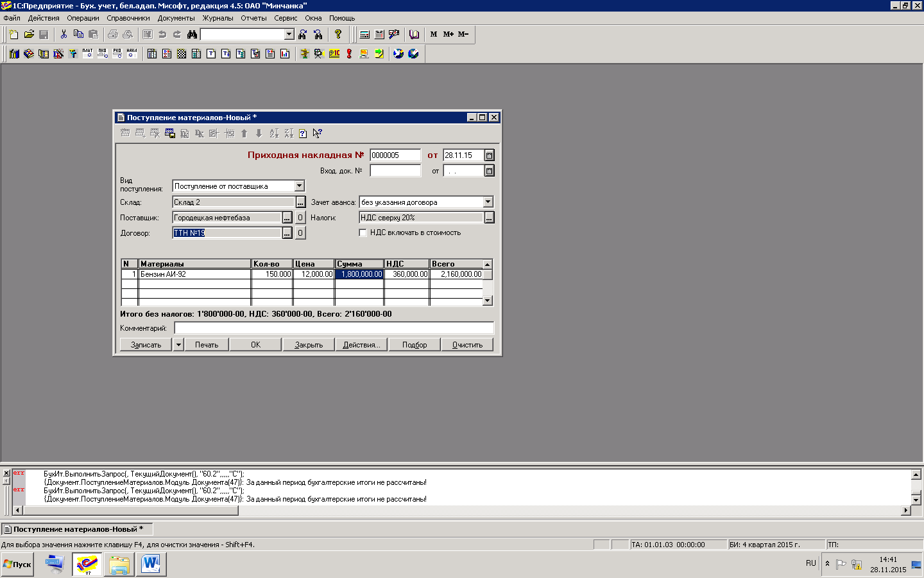
Task: Open the Calculator icon in toolbar
Action: (364, 34)
